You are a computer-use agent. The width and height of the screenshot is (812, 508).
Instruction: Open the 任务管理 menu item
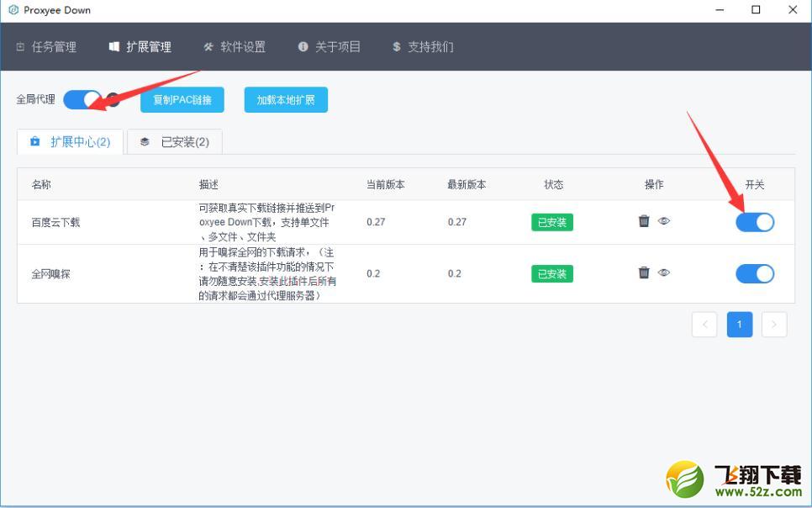tap(46, 47)
